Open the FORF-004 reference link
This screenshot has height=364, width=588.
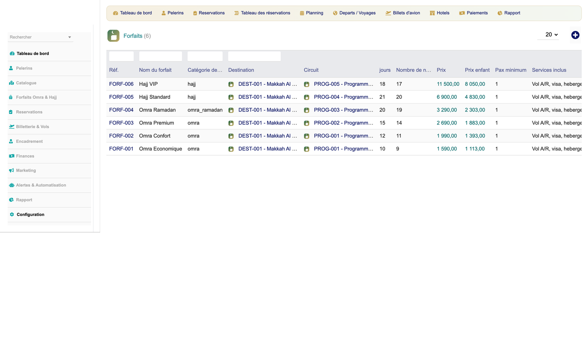(x=121, y=110)
